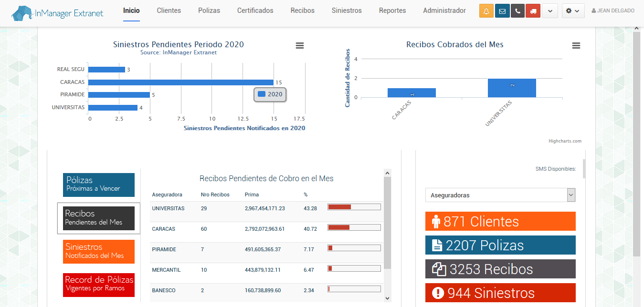Open the Siniestros menu in the navbar

click(x=347, y=10)
